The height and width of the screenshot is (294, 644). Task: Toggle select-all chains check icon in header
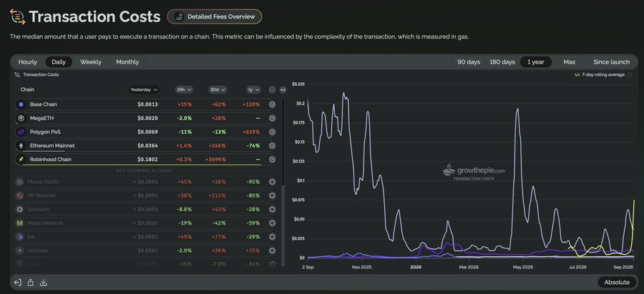[x=272, y=89]
